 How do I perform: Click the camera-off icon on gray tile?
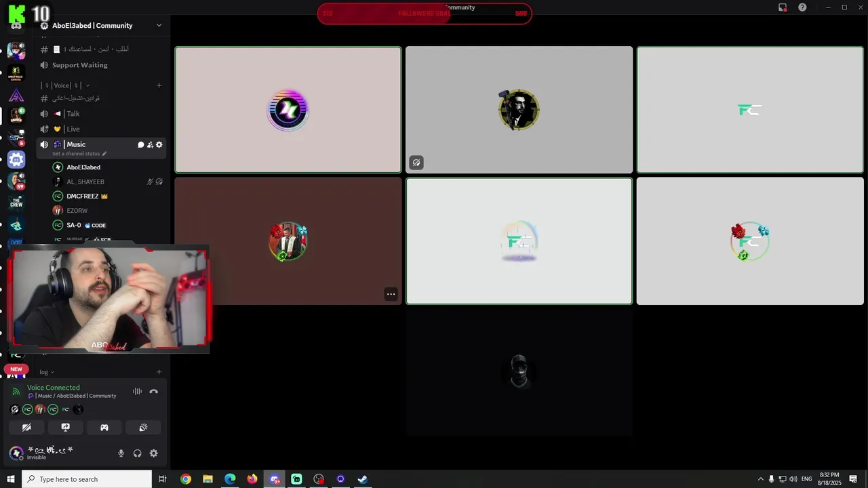(x=416, y=163)
